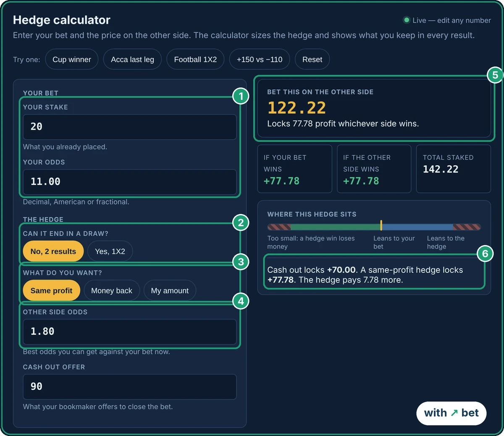Apply the +150 vs −110 preset
Image resolution: width=504 pixels, height=436 pixels.
pyautogui.click(x=260, y=60)
